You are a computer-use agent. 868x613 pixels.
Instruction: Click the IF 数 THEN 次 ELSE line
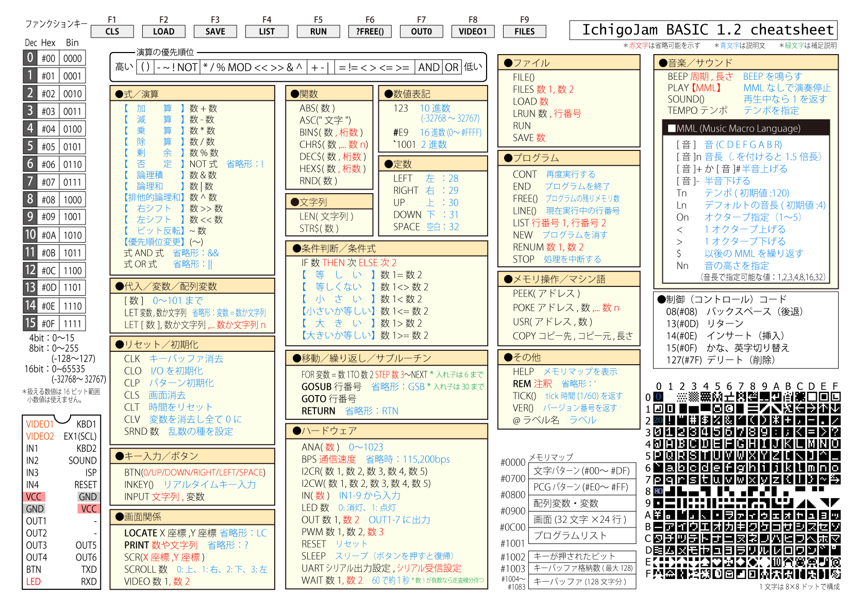349,263
